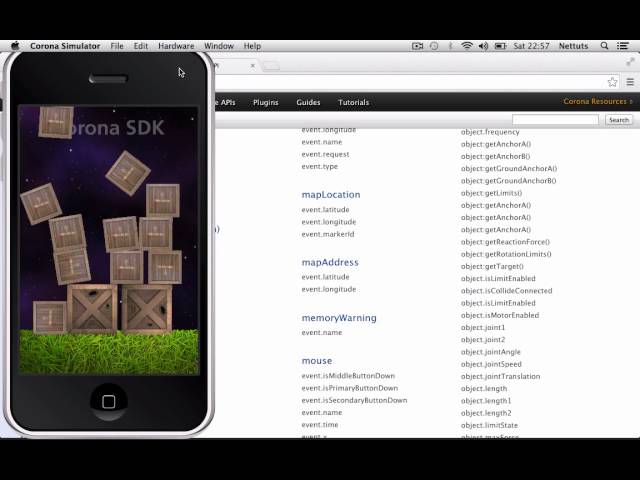
Task: Open the Window menu
Action: [219, 46]
